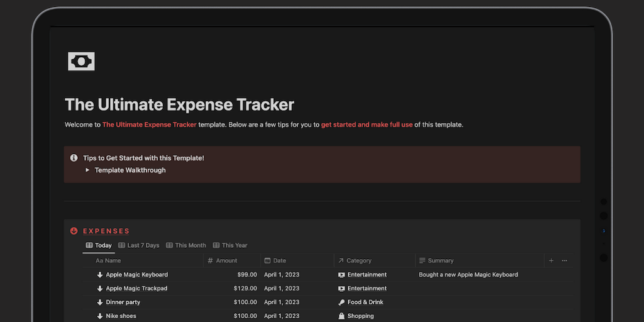644x322 pixels.
Task: Click the down arrow icon beside Dinner party
Action: [99, 303]
